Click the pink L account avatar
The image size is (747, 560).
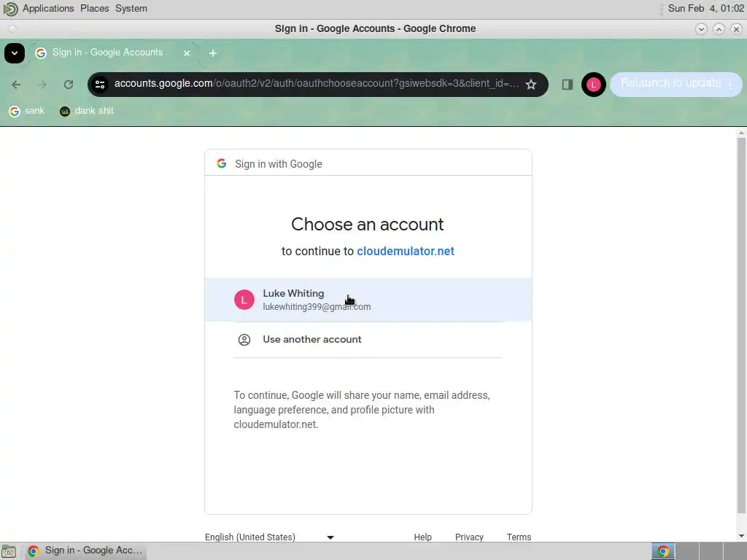coord(244,300)
